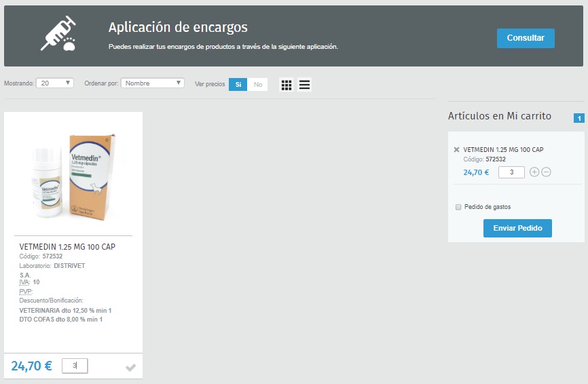Click the Pedido de gastos label

488,207
